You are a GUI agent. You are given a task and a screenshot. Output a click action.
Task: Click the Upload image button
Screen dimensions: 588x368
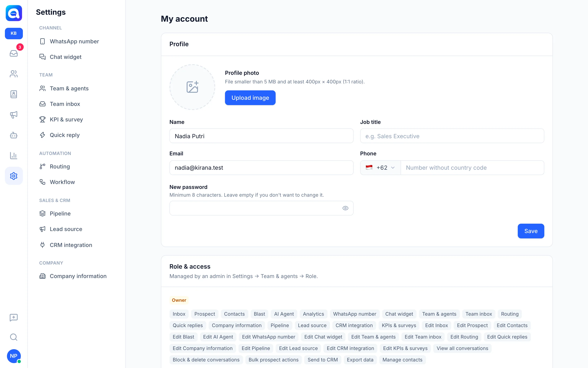[250, 98]
